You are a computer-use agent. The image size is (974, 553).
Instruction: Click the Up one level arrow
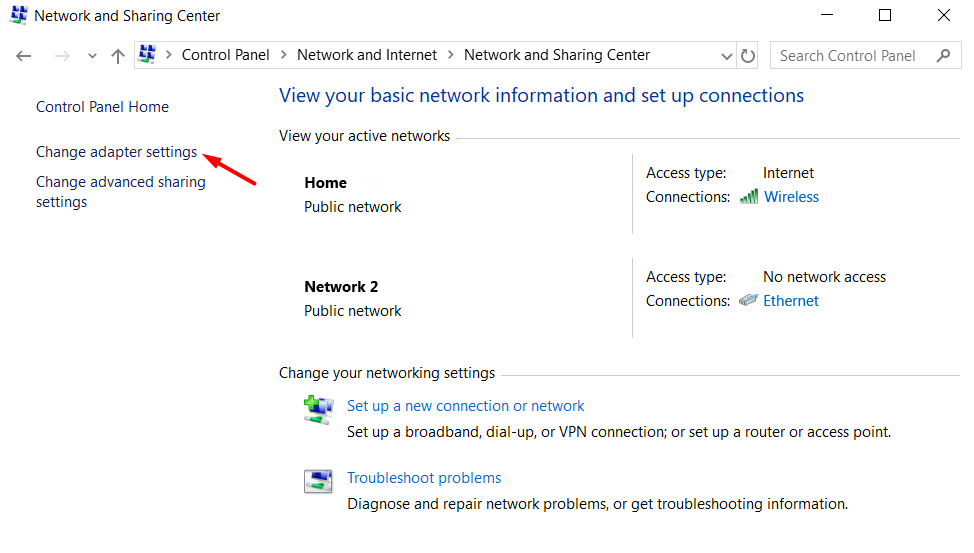coord(118,56)
